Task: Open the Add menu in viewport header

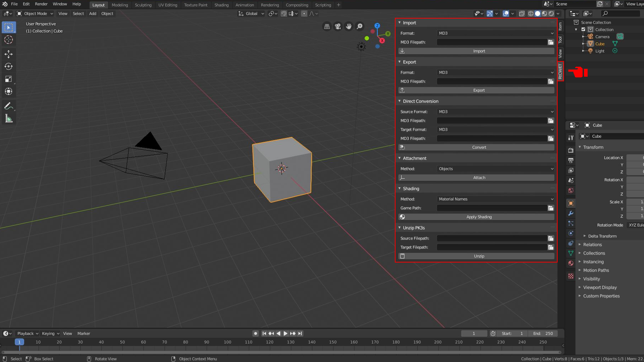Action: 92,14
